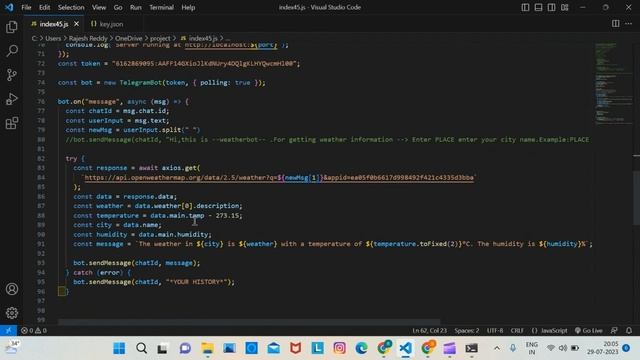Screen dimensions: 640x360
Task: Open the Go menu
Action: pos(118,7)
